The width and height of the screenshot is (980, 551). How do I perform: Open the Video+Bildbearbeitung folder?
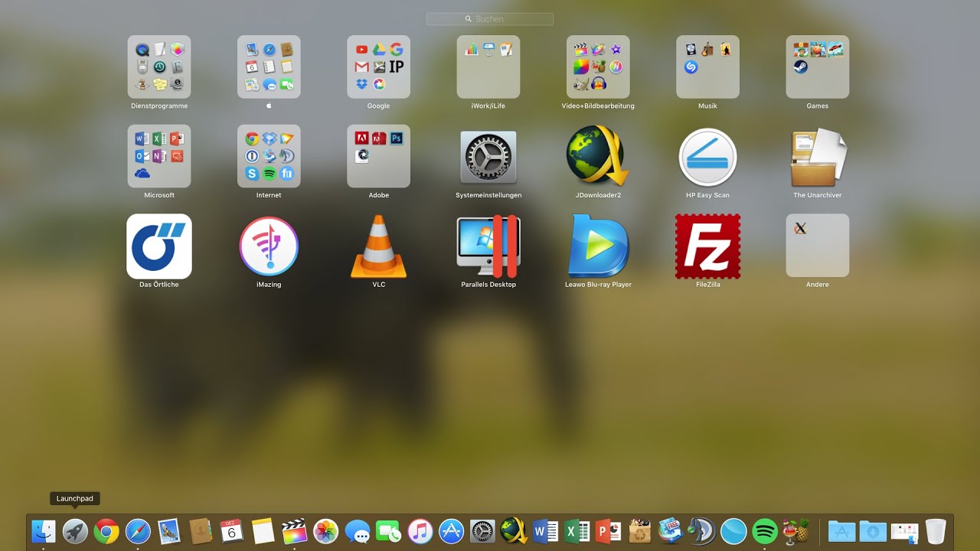click(x=598, y=67)
